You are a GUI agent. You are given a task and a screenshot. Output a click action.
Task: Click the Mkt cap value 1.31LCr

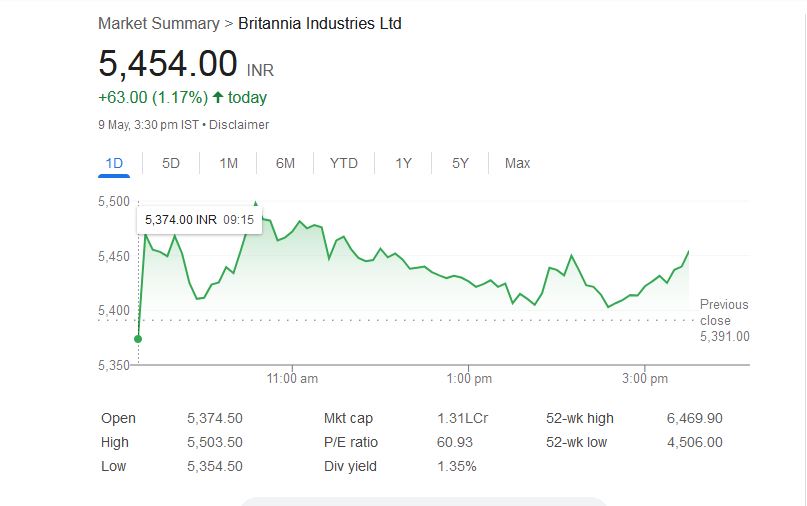[463, 418]
